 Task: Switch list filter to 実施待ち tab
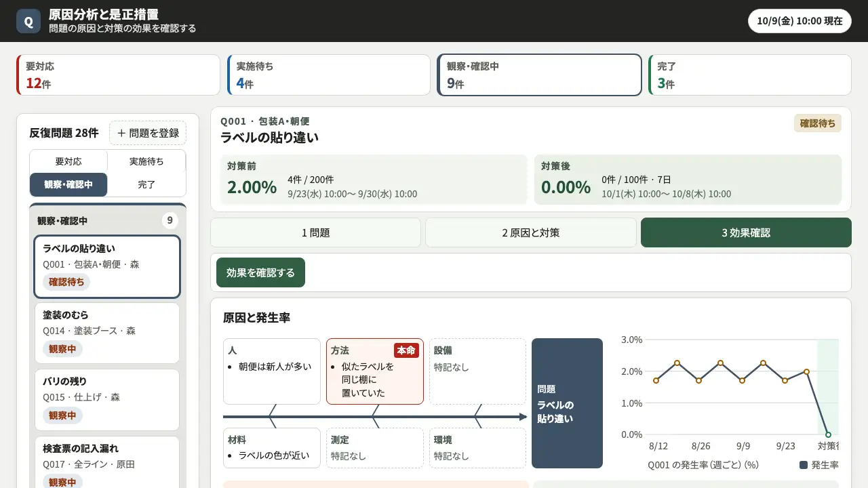point(146,161)
